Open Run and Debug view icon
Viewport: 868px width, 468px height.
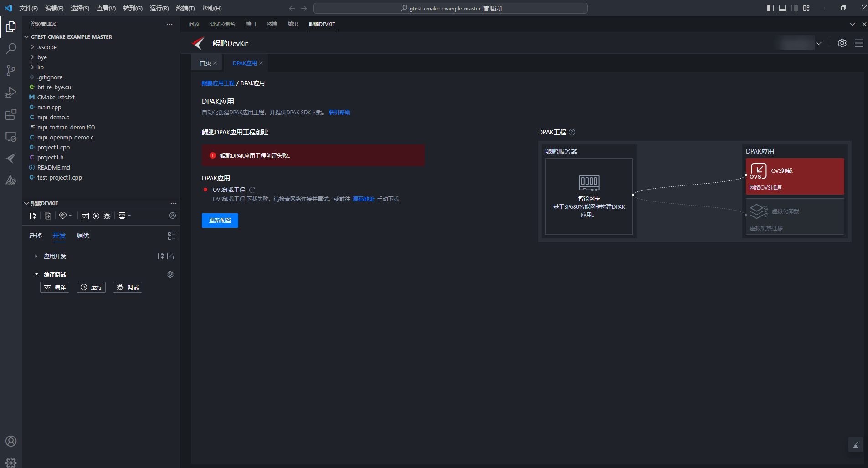pos(11,93)
